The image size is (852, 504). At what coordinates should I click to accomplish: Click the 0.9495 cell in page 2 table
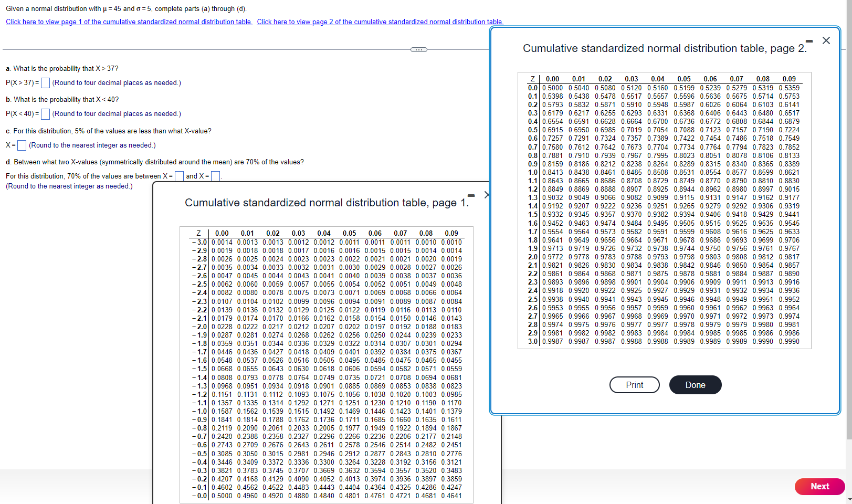(658, 223)
